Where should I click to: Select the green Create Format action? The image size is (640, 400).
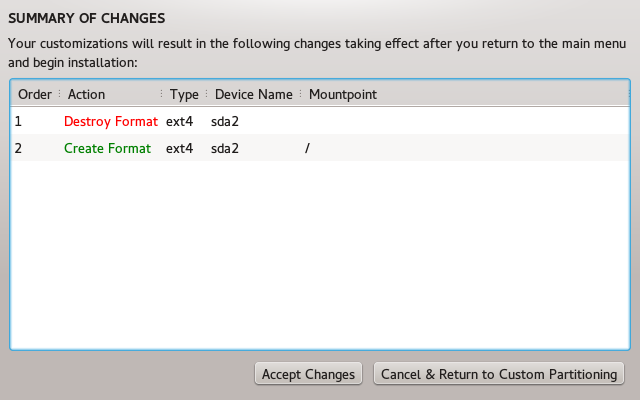107,148
